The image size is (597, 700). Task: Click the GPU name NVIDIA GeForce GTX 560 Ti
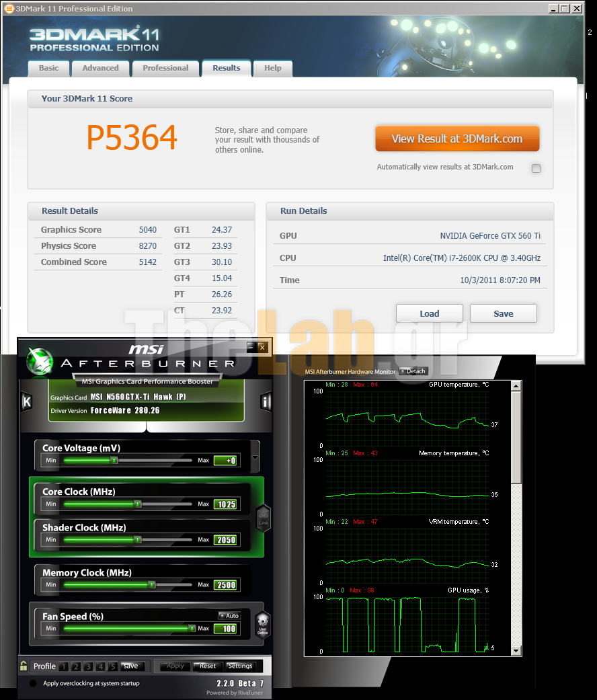click(x=490, y=236)
